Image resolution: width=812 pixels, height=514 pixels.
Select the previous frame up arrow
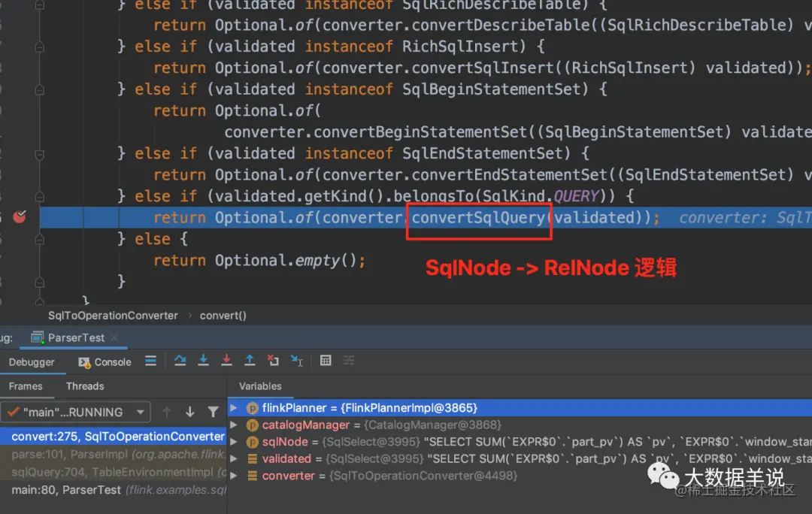[x=167, y=412]
